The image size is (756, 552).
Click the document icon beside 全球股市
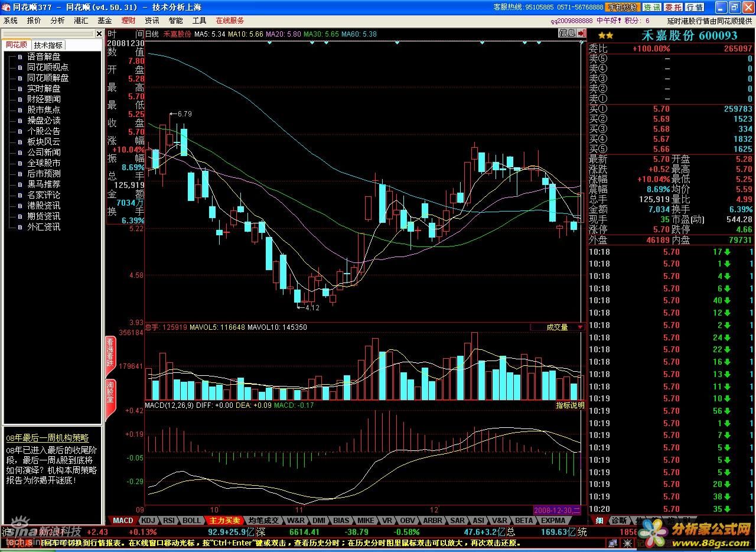click(19, 163)
